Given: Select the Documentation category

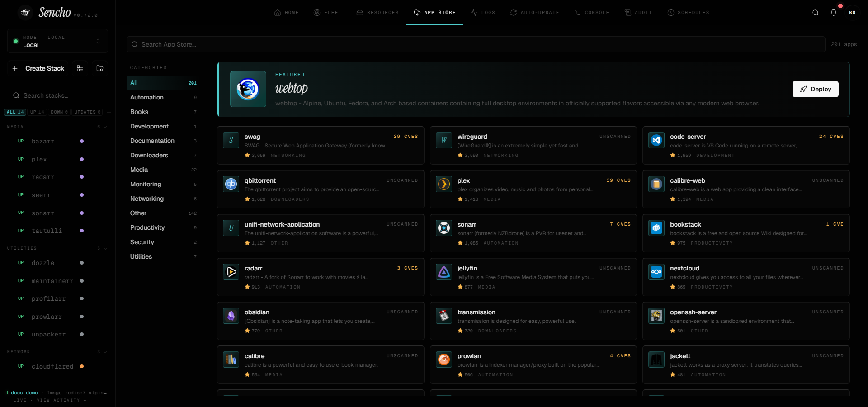Looking at the screenshot, I should pos(164,141).
